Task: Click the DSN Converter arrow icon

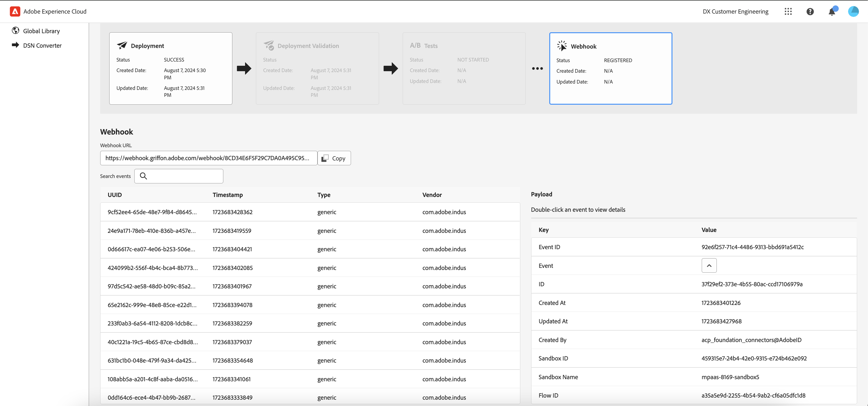Action: pos(15,45)
